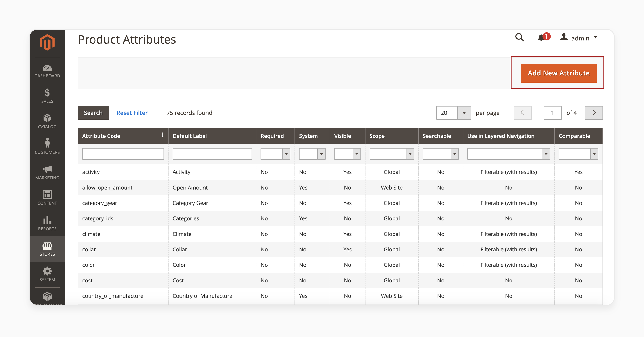The image size is (644, 337).
Task: Open the Customers sidebar menu
Action: click(47, 147)
